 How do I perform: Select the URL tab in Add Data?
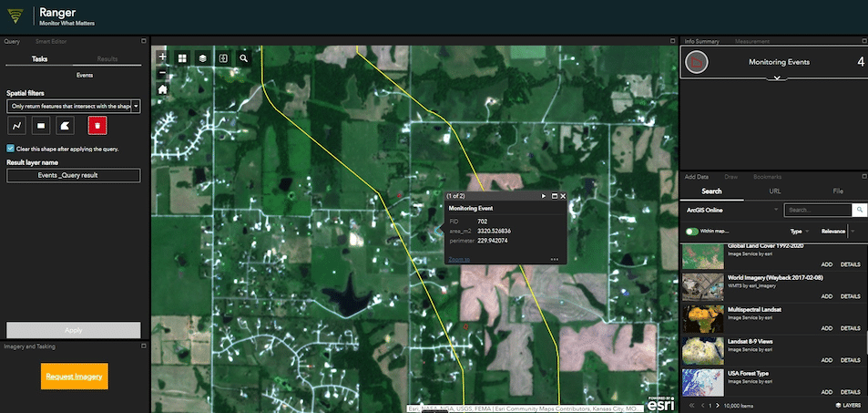click(x=775, y=191)
